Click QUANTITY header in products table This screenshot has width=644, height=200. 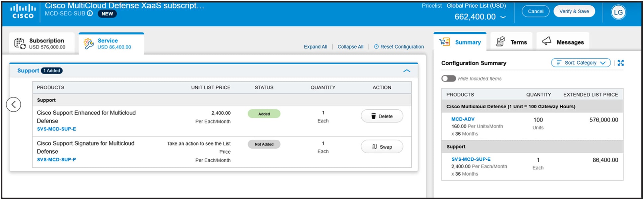coord(323,87)
